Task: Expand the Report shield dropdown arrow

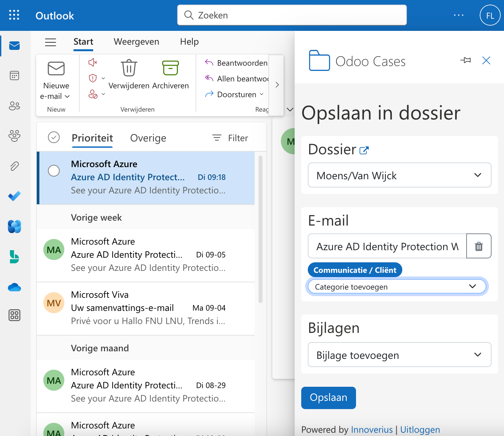Action: point(103,78)
